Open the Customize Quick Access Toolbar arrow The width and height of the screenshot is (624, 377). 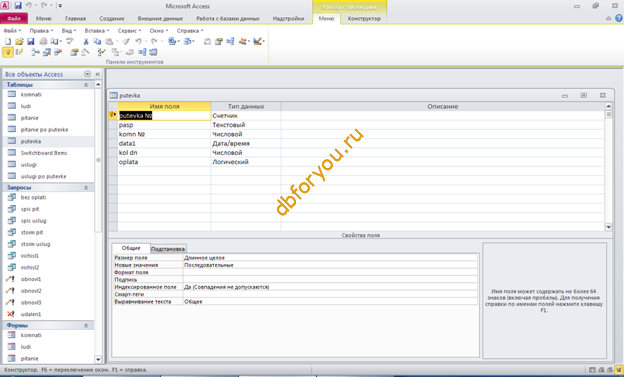(60, 6)
